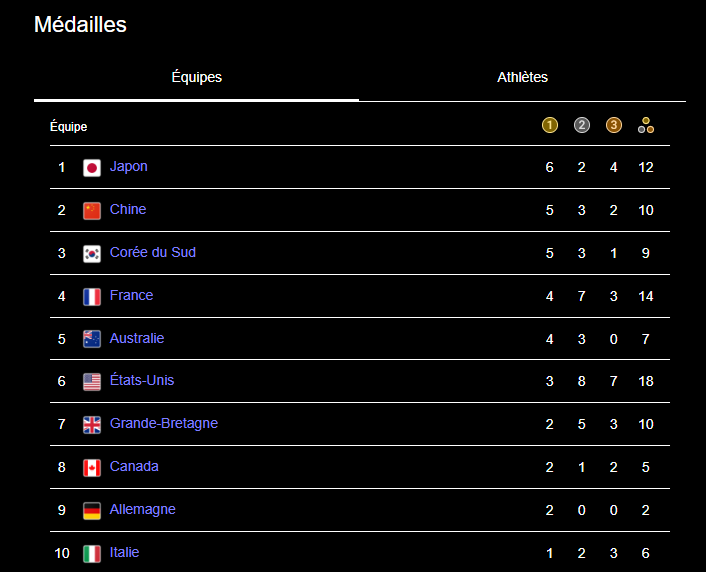
Task: Open the Allemagne team link
Action: (x=143, y=510)
